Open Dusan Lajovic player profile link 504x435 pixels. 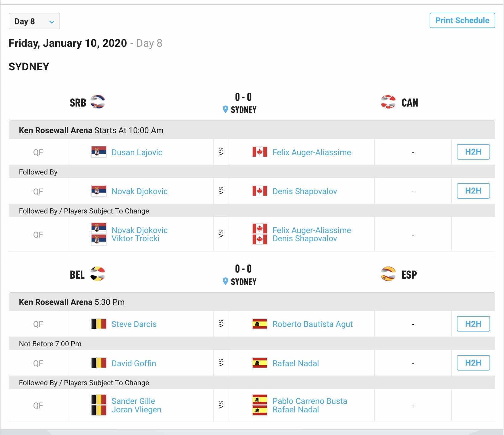(137, 152)
